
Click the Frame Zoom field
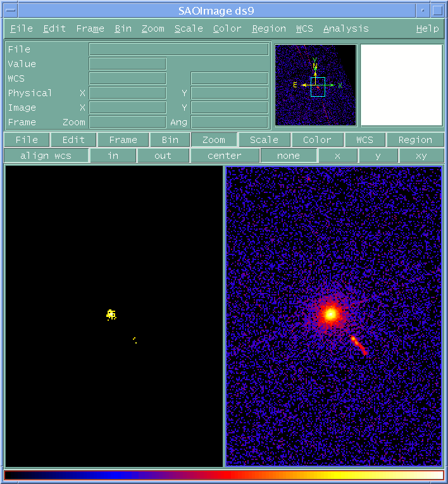pos(128,122)
